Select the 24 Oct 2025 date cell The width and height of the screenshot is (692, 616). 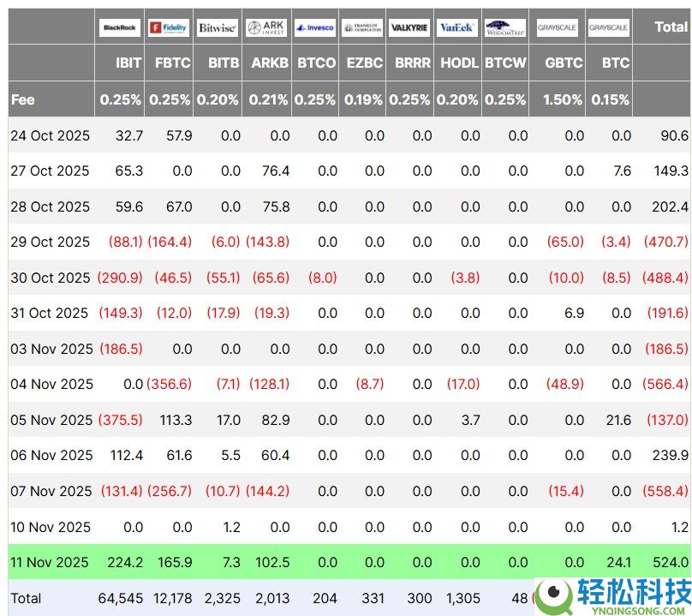point(51,135)
